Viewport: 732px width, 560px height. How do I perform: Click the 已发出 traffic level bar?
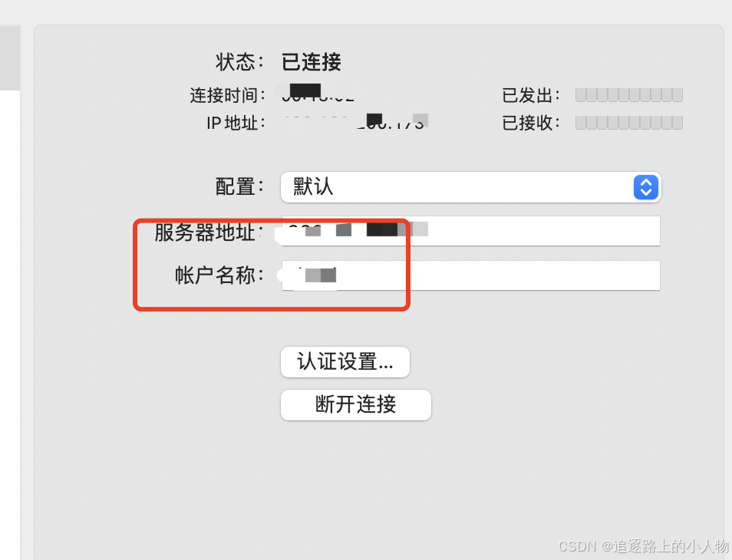coord(629,94)
